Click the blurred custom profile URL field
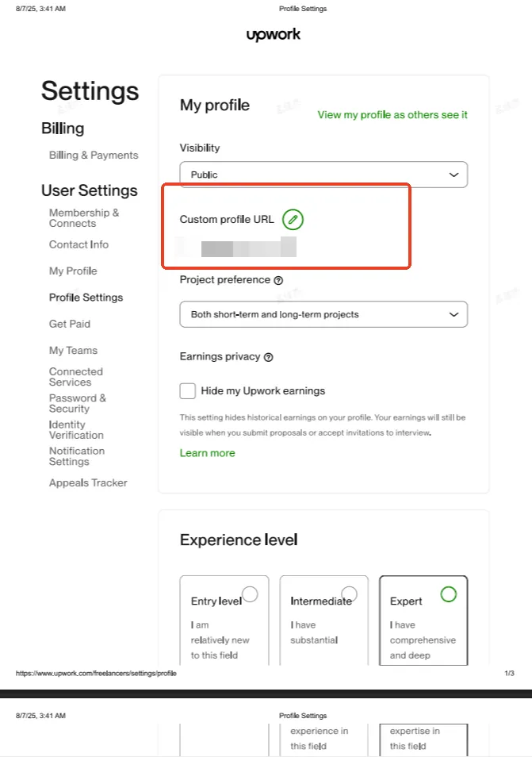The image size is (532, 757). 248,247
